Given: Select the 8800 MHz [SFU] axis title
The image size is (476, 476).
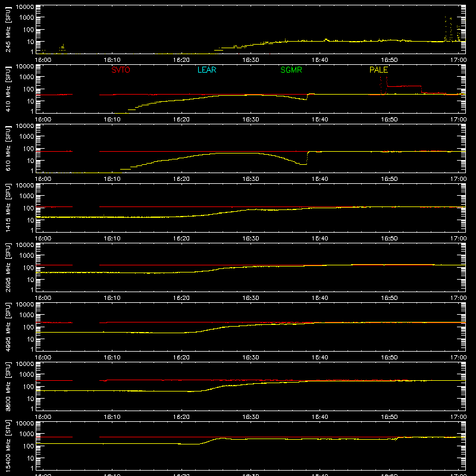Looking at the screenshot, I should (8, 386).
